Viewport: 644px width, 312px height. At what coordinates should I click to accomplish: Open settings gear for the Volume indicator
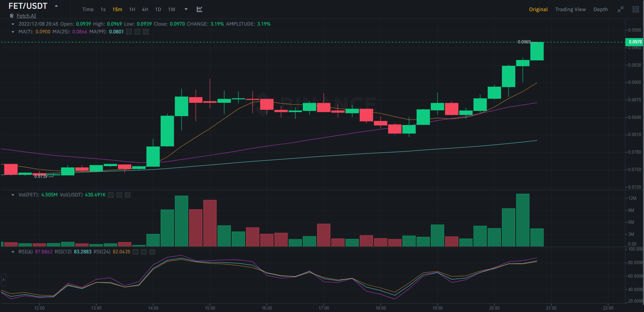point(119,195)
